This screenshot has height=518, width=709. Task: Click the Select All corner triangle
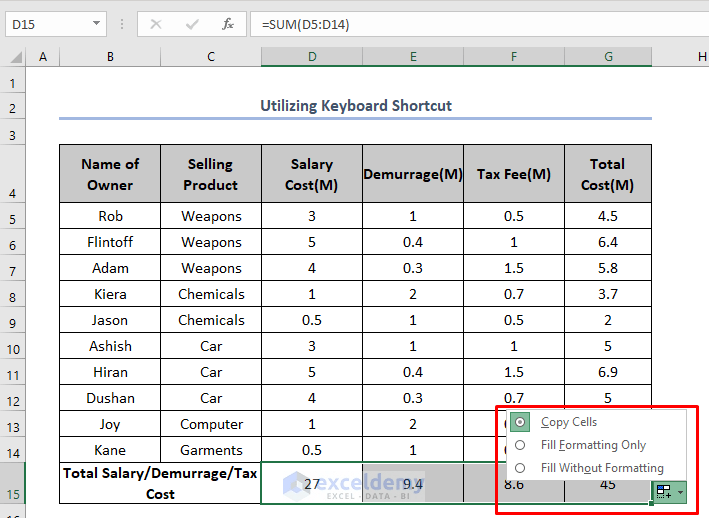coord(16,57)
